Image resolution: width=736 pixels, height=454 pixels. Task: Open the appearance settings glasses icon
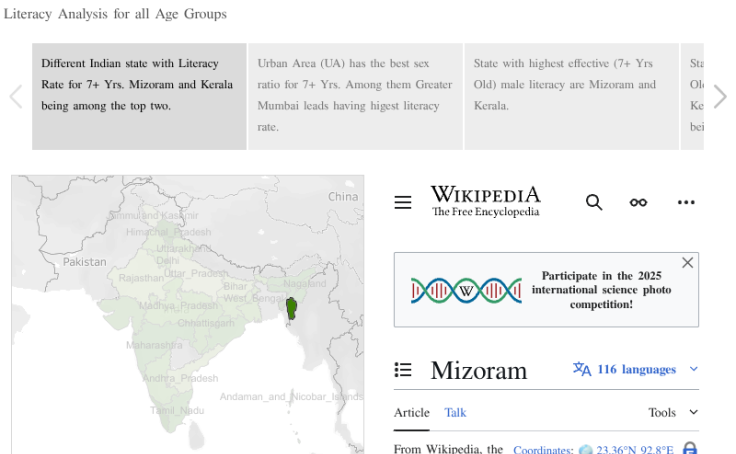tap(638, 202)
